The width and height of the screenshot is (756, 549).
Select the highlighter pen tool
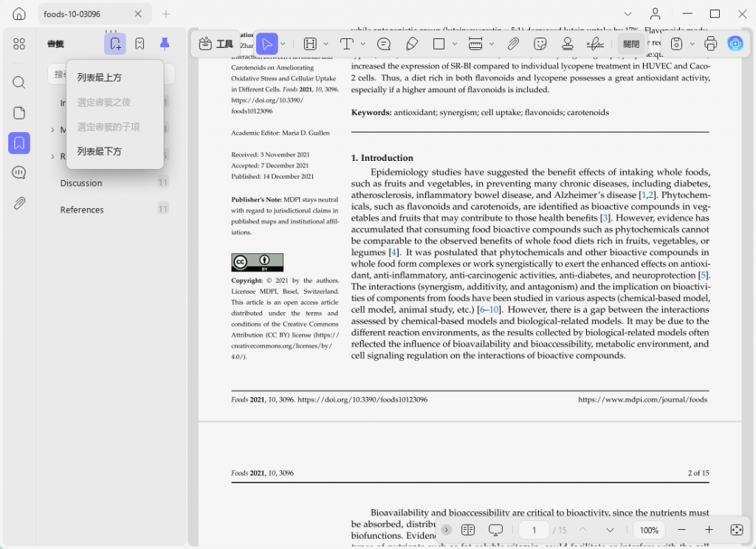(x=412, y=44)
